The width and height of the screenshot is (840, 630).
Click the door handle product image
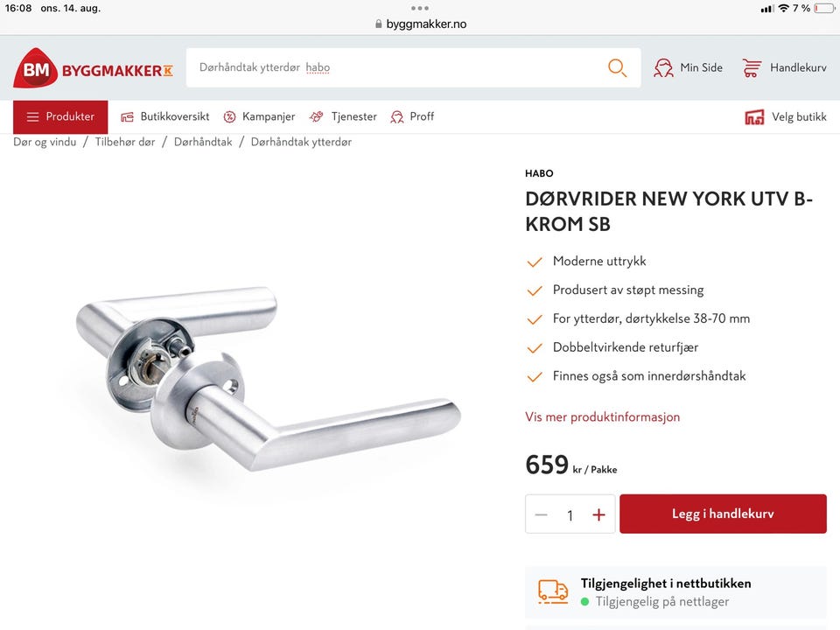pyautogui.click(x=268, y=379)
